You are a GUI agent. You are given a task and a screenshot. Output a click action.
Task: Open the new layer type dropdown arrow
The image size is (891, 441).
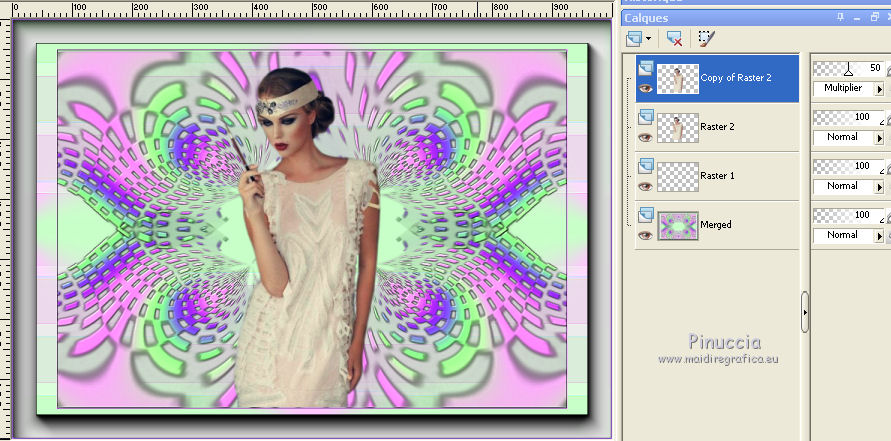click(648, 39)
